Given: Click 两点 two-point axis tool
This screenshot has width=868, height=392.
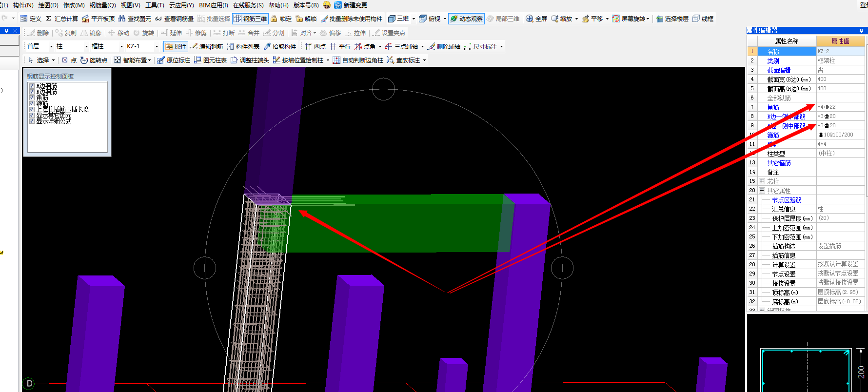Looking at the screenshot, I should click(315, 46).
